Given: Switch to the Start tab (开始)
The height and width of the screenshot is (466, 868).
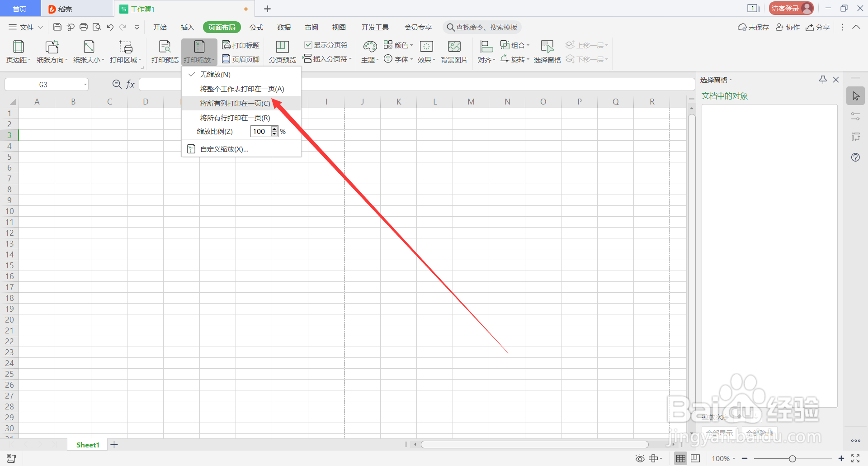Looking at the screenshot, I should coord(160,27).
